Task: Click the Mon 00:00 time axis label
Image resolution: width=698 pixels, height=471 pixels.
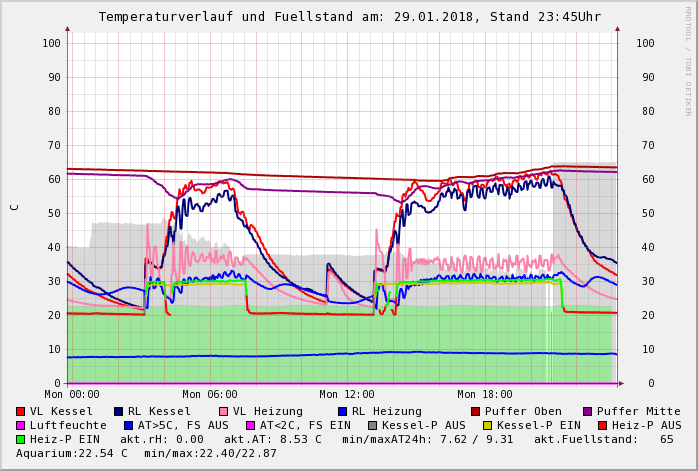Action: 72,394
